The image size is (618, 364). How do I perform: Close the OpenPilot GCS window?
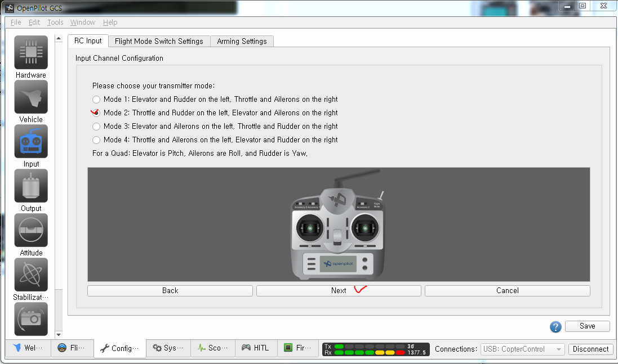point(603,6)
